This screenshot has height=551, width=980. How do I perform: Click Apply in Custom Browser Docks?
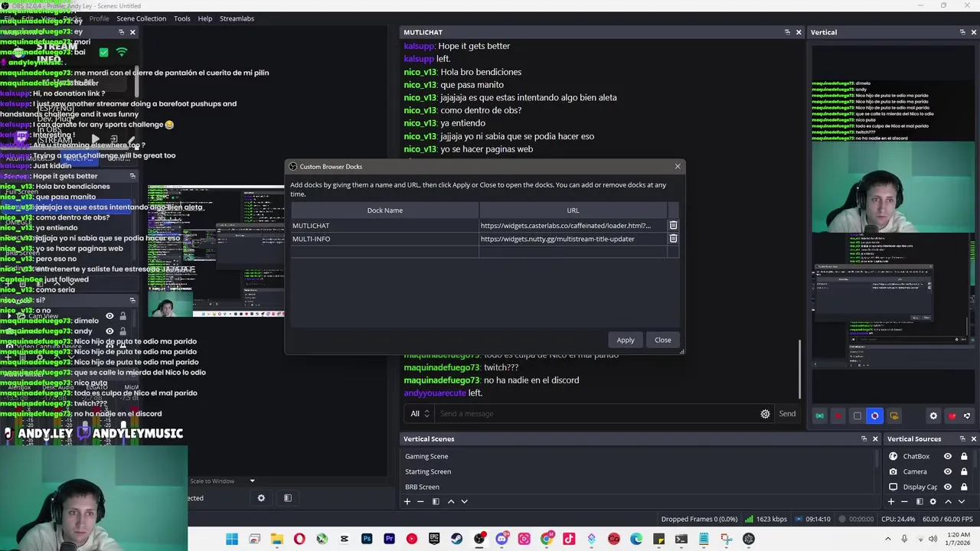(x=626, y=341)
